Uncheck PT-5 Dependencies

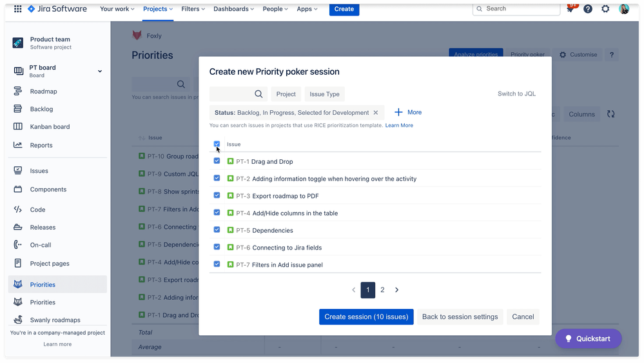(x=217, y=230)
